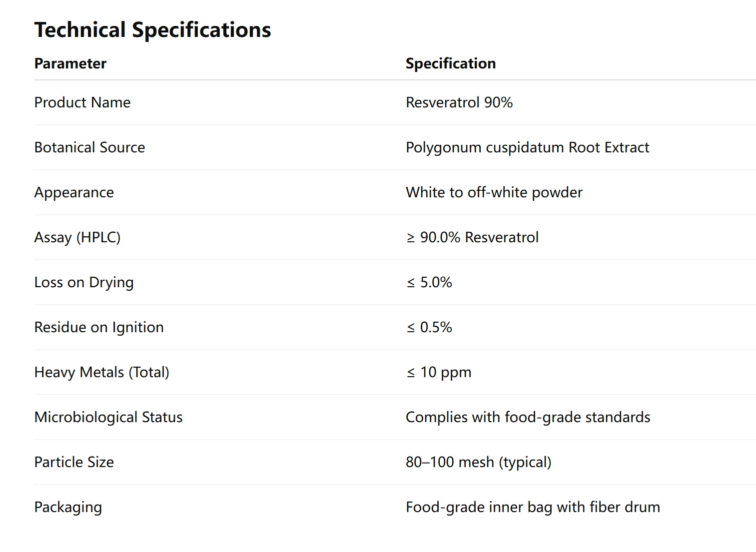Click Polygonum cuspidatum Root Extract text

tap(527, 147)
